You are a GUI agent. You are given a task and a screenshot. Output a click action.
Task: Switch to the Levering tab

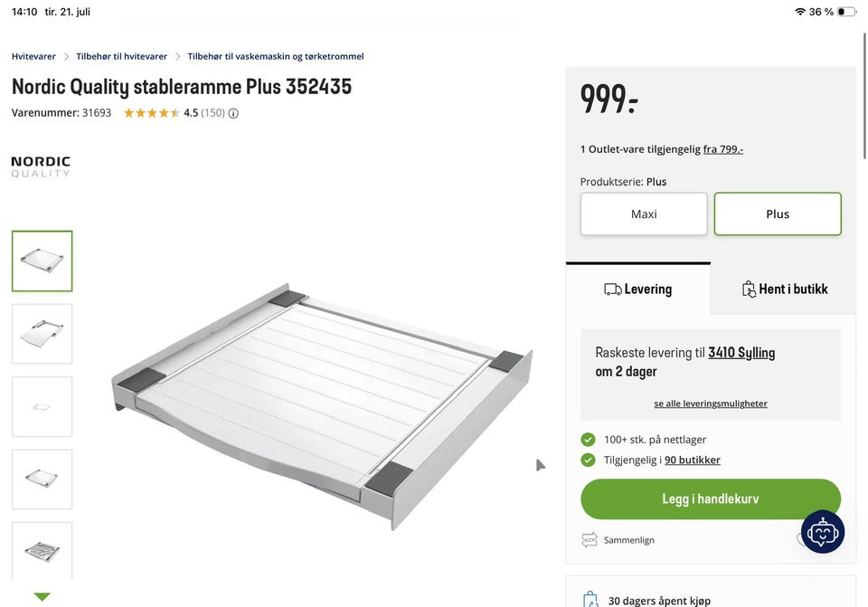point(637,289)
